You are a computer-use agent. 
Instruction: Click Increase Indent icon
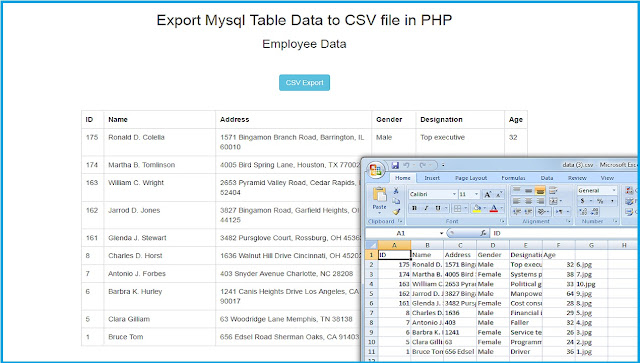[x=528, y=212]
